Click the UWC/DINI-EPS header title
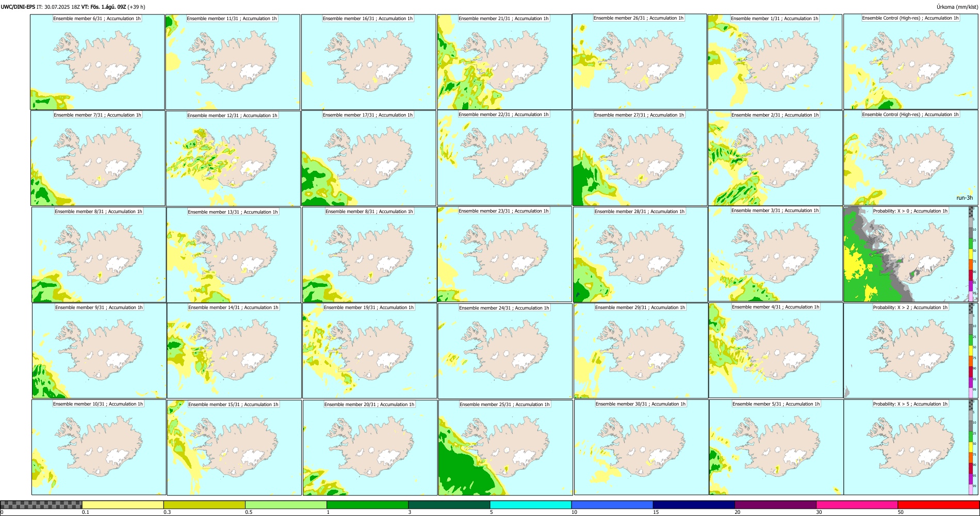980x516 pixels. pos(18,7)
